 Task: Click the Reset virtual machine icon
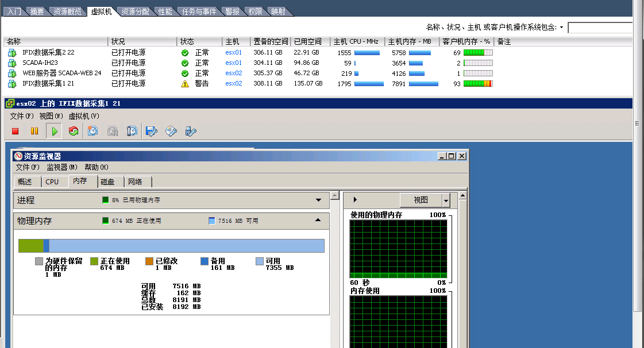point(74,132)
